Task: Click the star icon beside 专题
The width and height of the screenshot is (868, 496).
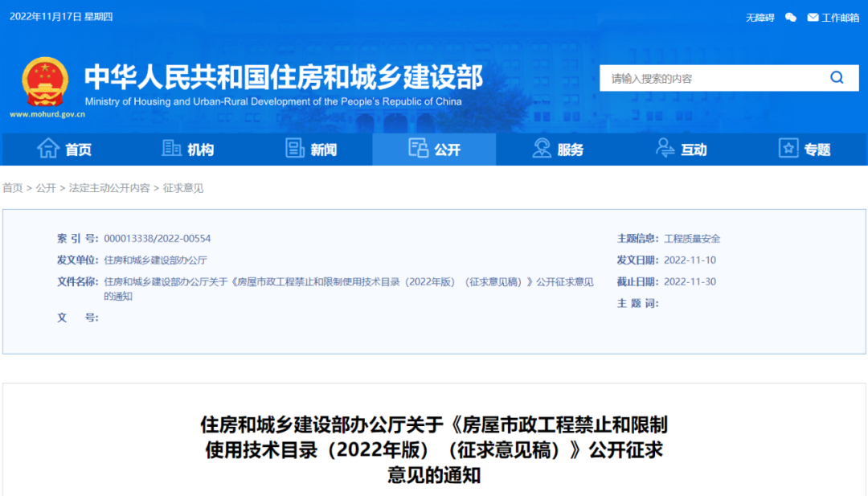Action: pos(788,149)
